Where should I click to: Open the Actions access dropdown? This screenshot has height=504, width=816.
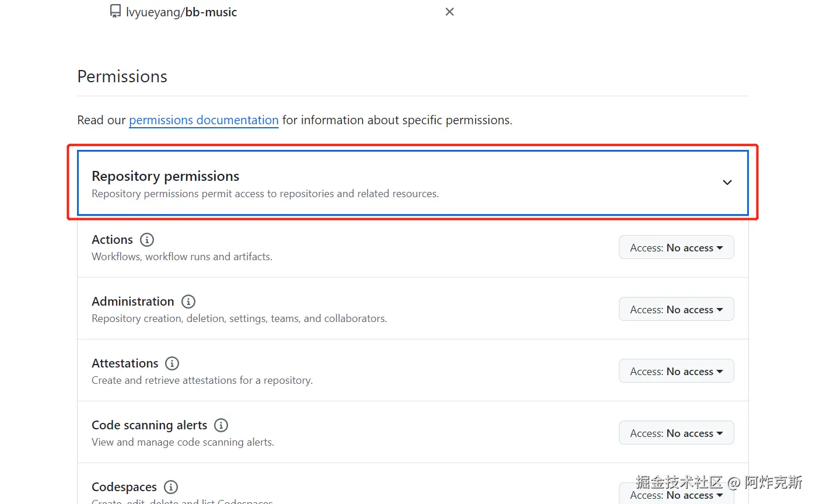676,248
